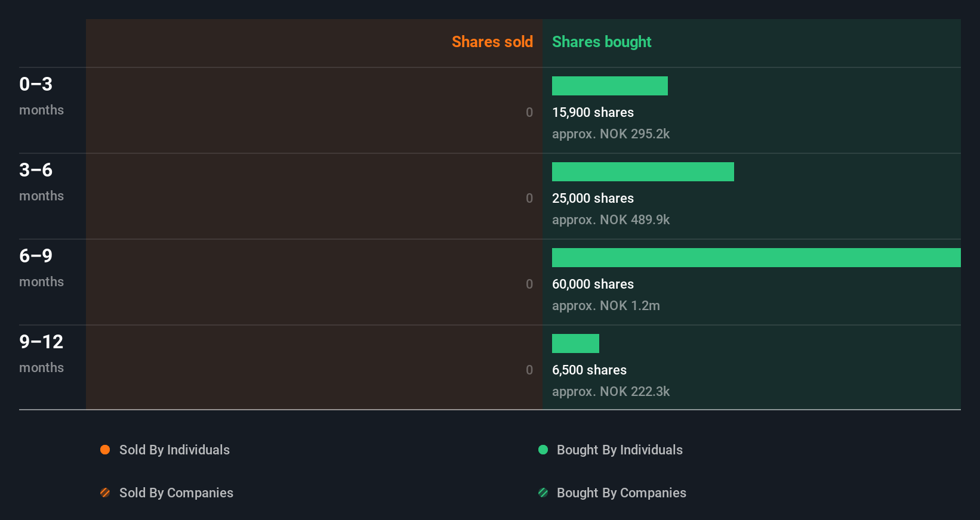
Task: Click the approx. NOK 295.2k amount
Action: pyautogui.click(x=611, y=134)
